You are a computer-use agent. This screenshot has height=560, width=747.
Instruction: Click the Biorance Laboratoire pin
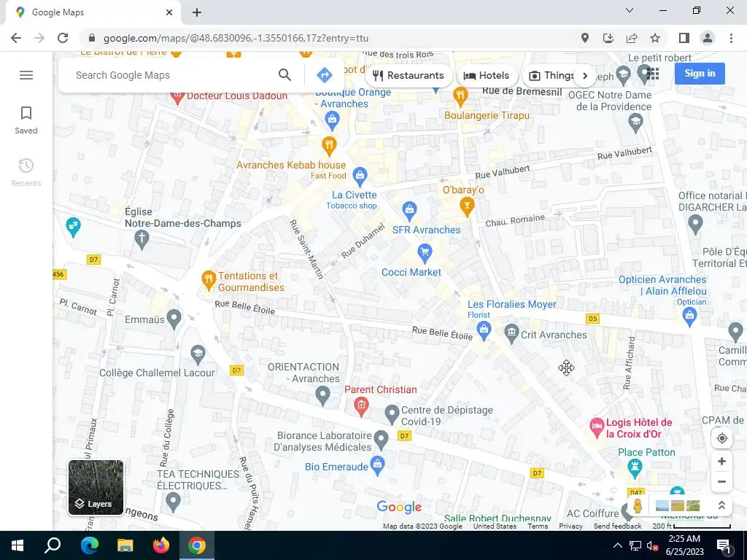(381, 440)
